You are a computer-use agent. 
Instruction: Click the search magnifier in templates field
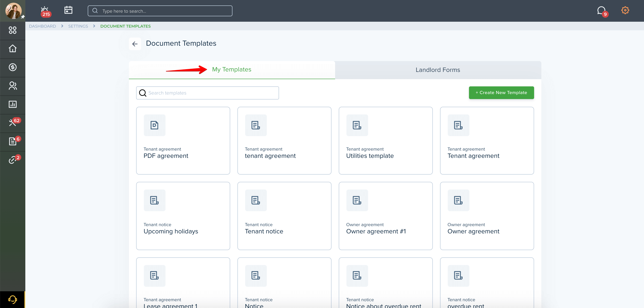[x=143, y=93]
